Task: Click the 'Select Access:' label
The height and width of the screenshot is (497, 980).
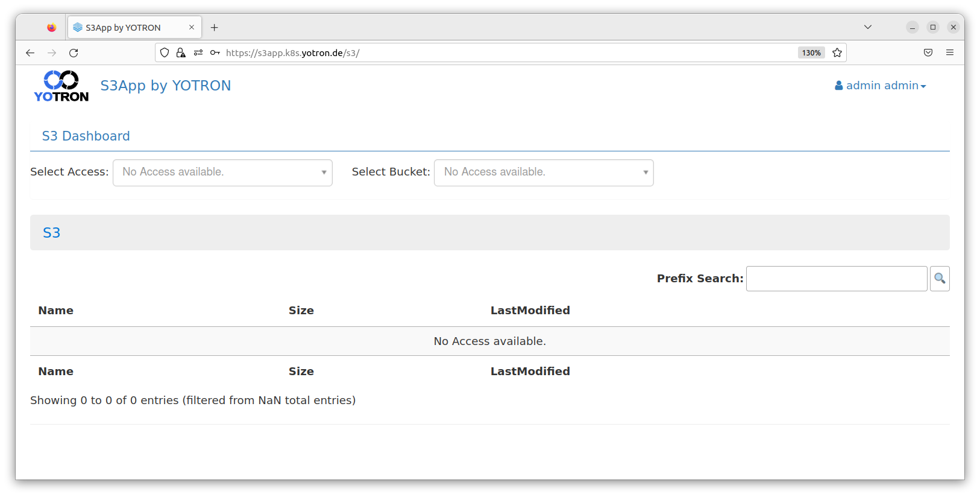Action: (x=69, y=172)
